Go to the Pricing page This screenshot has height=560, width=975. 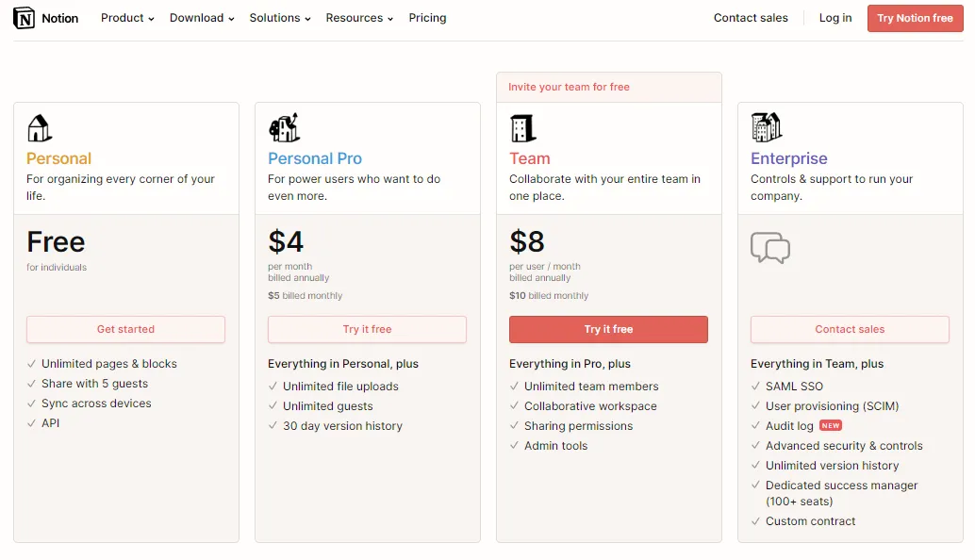coord(427,18)
